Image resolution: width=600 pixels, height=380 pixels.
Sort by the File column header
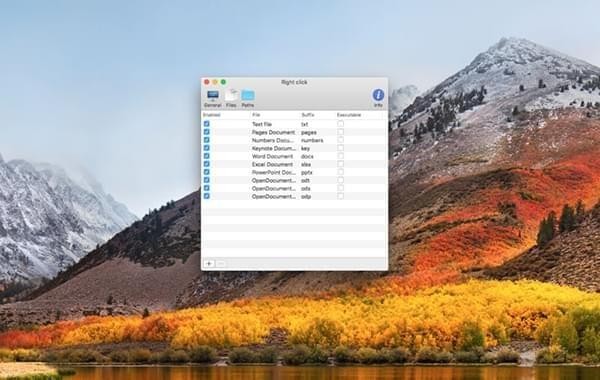[x=256, y=115]
